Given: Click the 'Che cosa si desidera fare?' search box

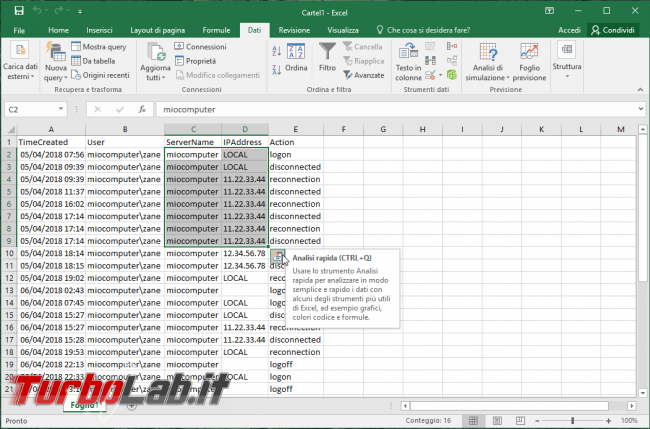Looking at the screenshot, I should [424, 30].
